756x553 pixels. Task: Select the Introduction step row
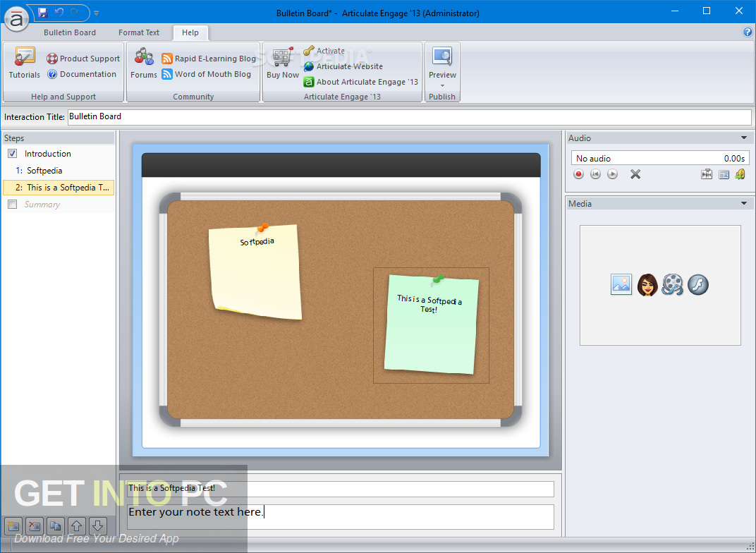pyautogui.click(x=59, y=154)
